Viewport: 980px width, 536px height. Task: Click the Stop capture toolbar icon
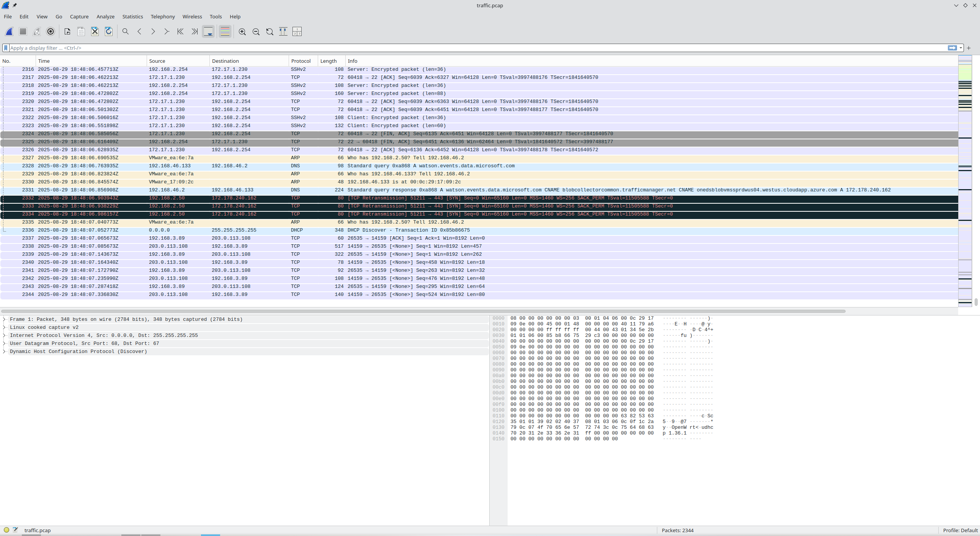pos(23,31)
